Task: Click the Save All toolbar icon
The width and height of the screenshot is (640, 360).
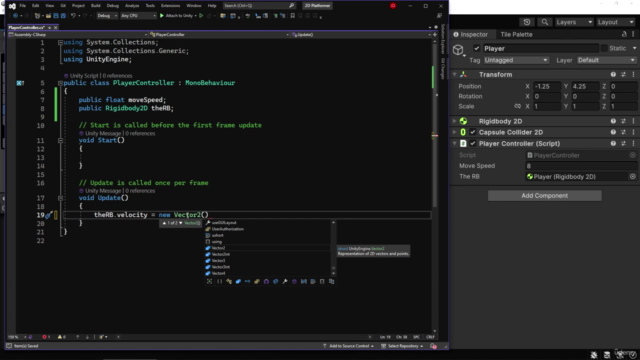Action: coord(63,16)
